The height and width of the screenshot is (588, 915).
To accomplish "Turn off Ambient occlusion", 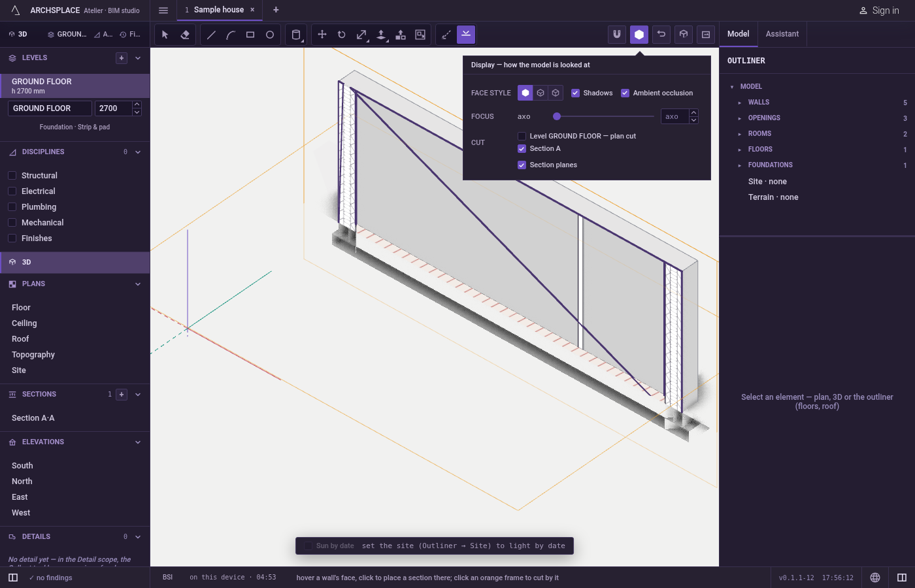I will (x=625, y=93).
